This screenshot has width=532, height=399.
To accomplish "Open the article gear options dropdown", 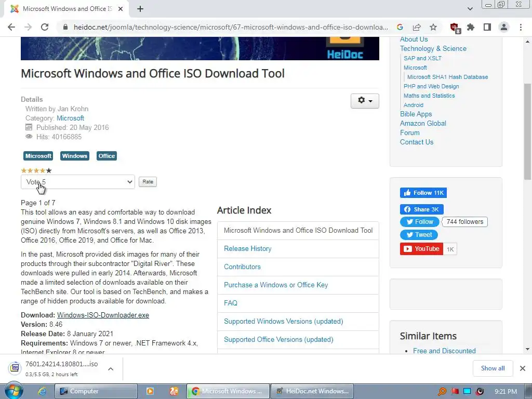I will [365, 101].
